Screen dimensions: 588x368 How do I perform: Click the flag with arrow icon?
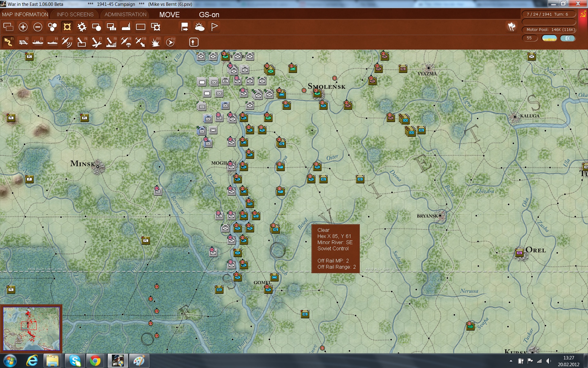point(184,27)
